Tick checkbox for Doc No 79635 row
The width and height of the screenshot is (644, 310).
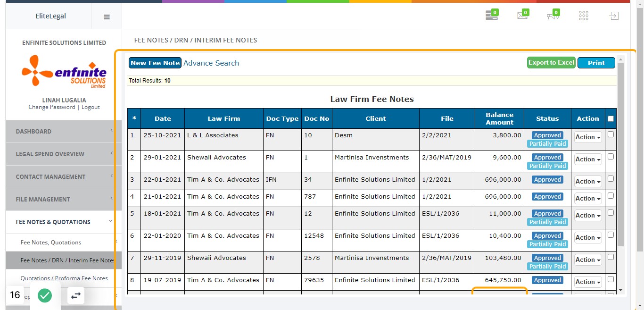(611, 279)
